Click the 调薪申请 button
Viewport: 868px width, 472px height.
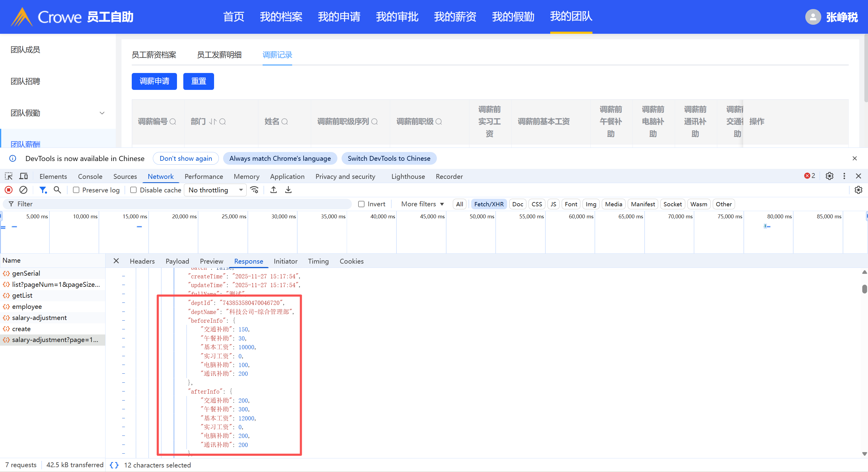(154, 81)
